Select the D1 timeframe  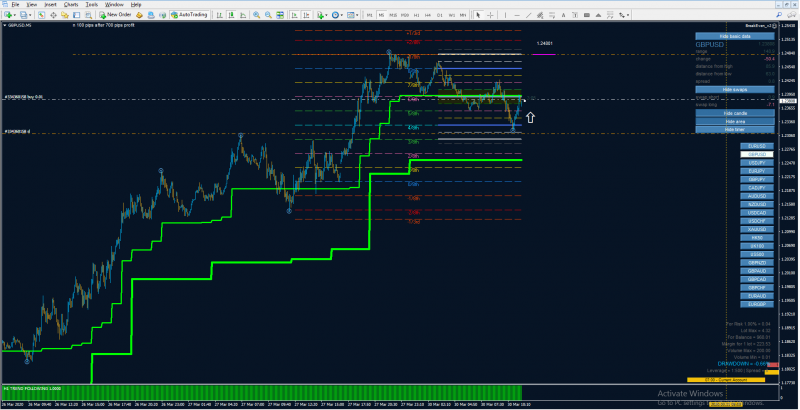[x=439, y=15]
